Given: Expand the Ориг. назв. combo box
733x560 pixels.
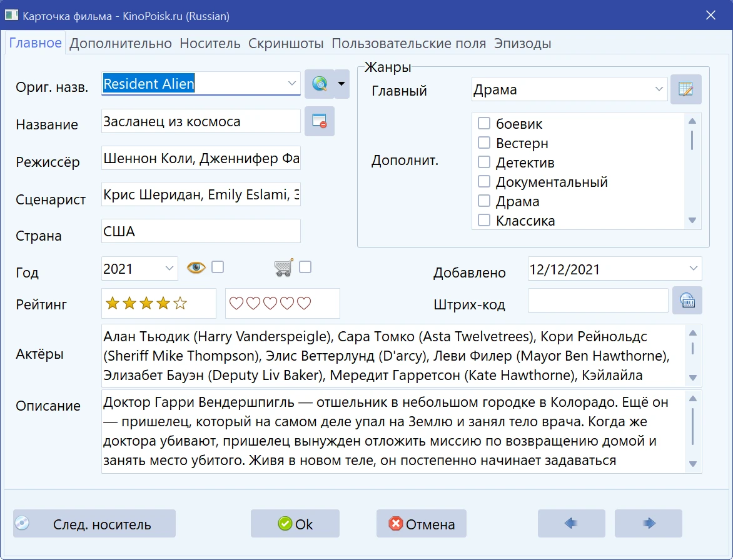Looking at the screenshot, I should coord(291,84).
